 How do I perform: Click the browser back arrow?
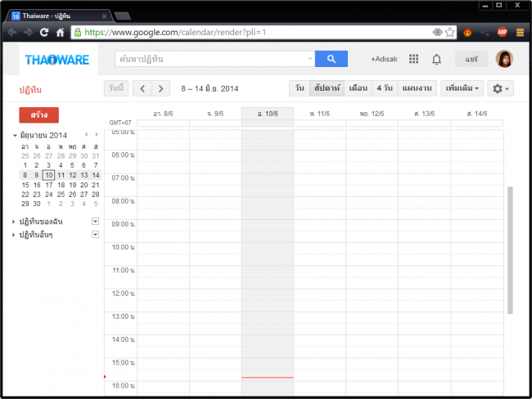click(12, 32)
